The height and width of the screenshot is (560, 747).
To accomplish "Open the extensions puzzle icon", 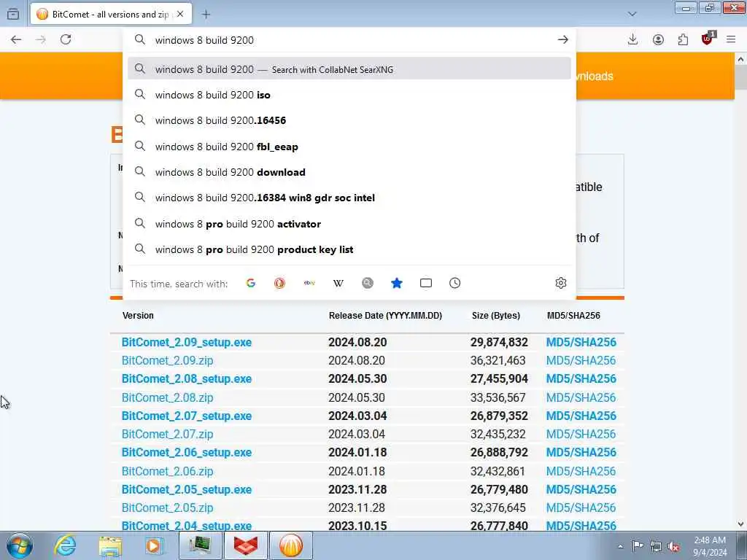I will 683,39.
